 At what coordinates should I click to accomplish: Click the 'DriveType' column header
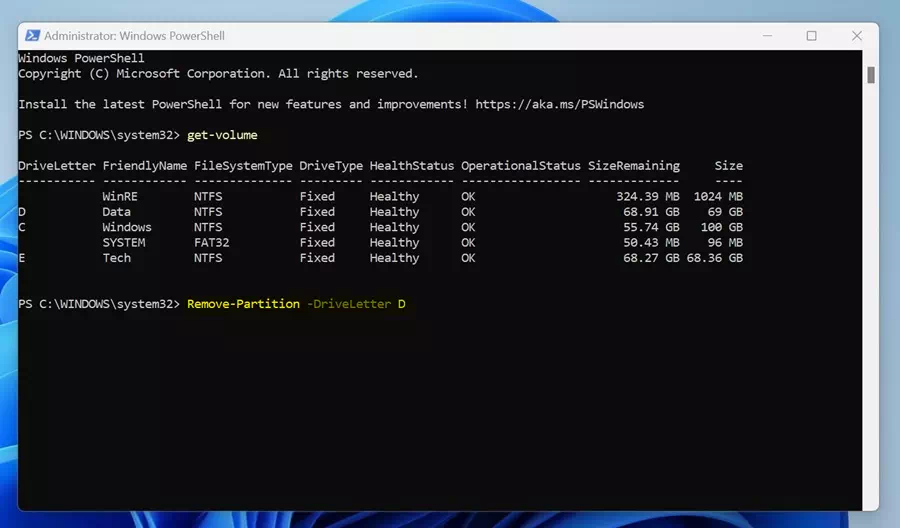[331, 166]
